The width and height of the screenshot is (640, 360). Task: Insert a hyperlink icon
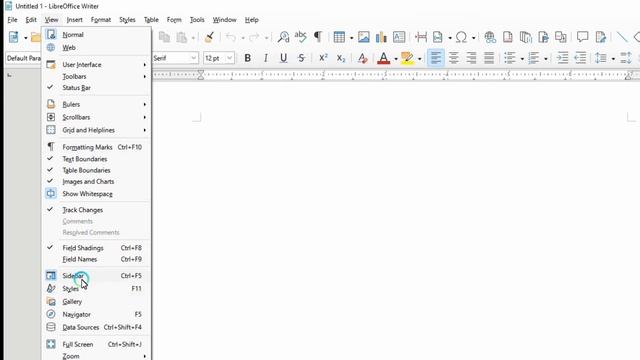490,37
